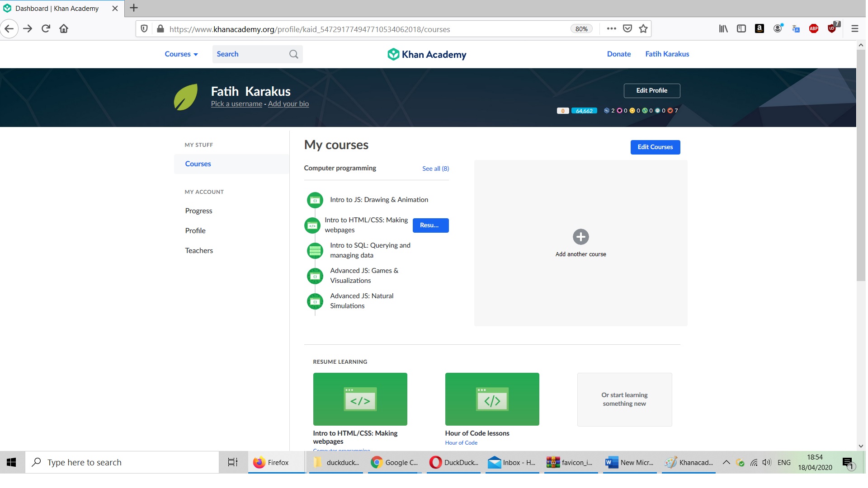
Task: Click the Donate link
Action: (x=619, y=54)
